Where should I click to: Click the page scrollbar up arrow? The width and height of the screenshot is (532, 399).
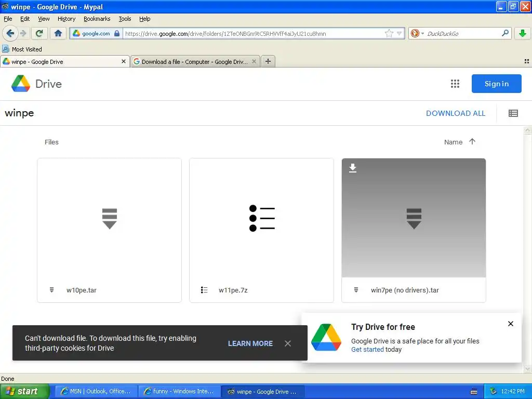[x=527, y=130]
